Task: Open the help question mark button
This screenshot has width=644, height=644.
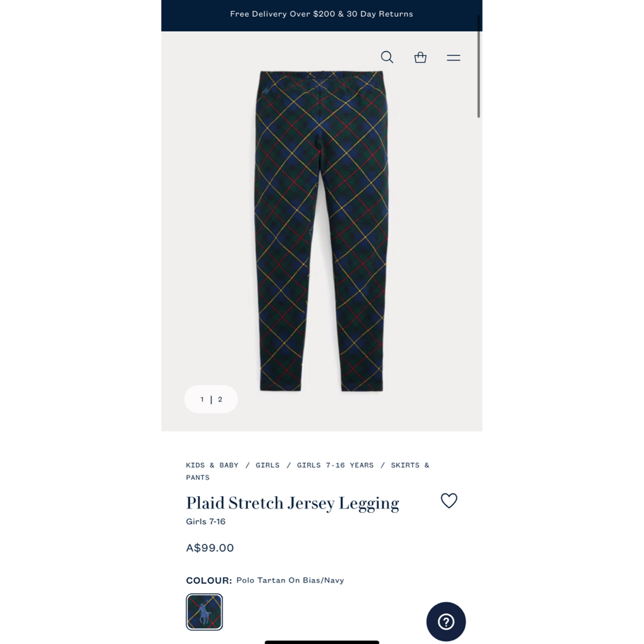Action: tap(446, 622)
